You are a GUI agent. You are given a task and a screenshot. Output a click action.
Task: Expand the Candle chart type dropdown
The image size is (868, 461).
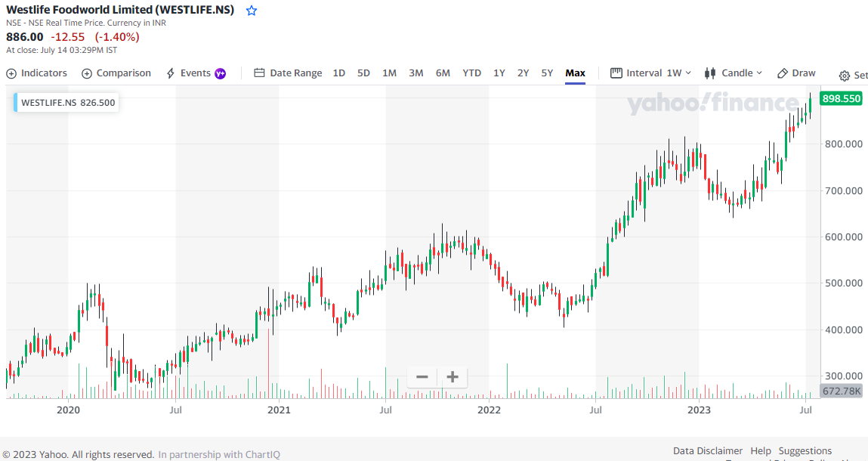(x=734, y=73)
